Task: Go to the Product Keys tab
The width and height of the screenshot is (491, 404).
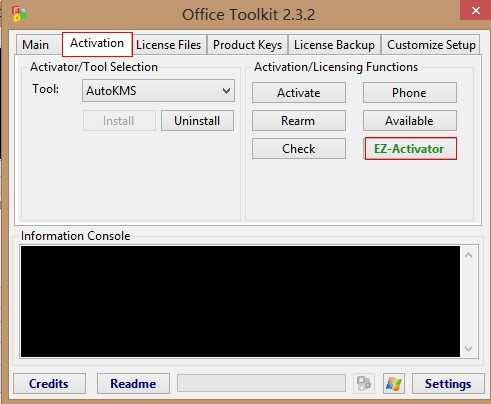Action: click(x=247, y=45)
